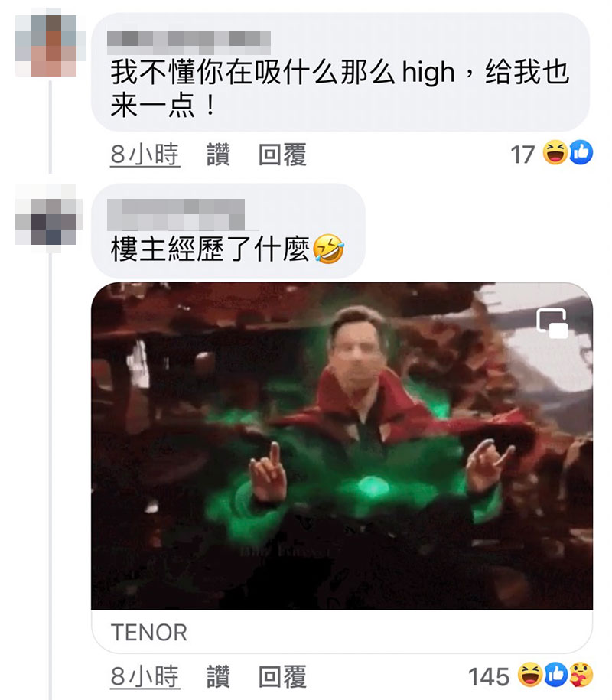Viewport: 612px width, 700px height.
Task: Tap the picture-in-picture icon on the GIF
Action: [x=552, y=323]
